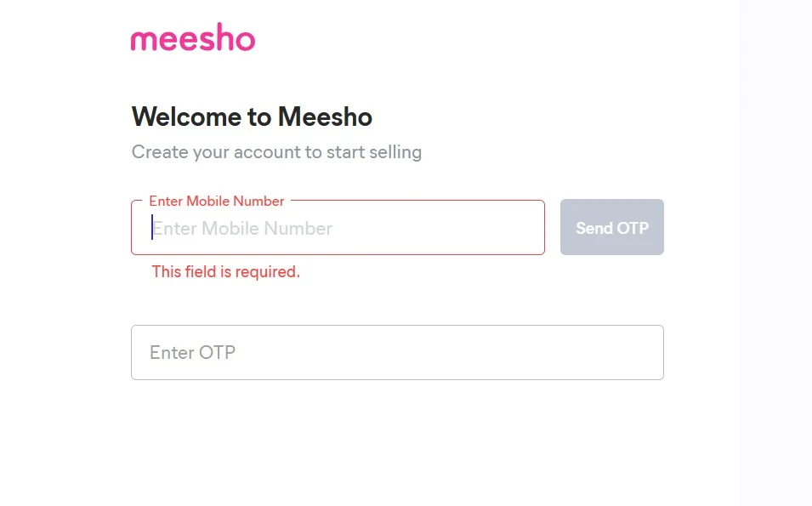Click the word 'Welcome' in the heading

point(187,117)
